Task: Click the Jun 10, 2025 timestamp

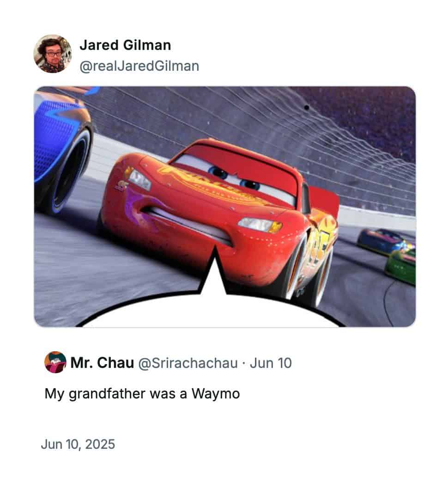Action: pyautogui.click(x=78, y=444)
